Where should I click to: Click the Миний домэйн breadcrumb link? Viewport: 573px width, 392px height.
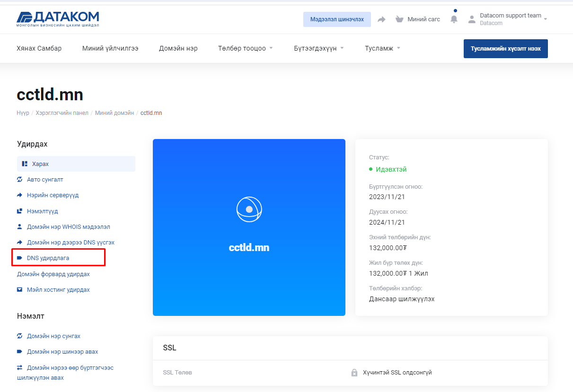tap(115, 113)
